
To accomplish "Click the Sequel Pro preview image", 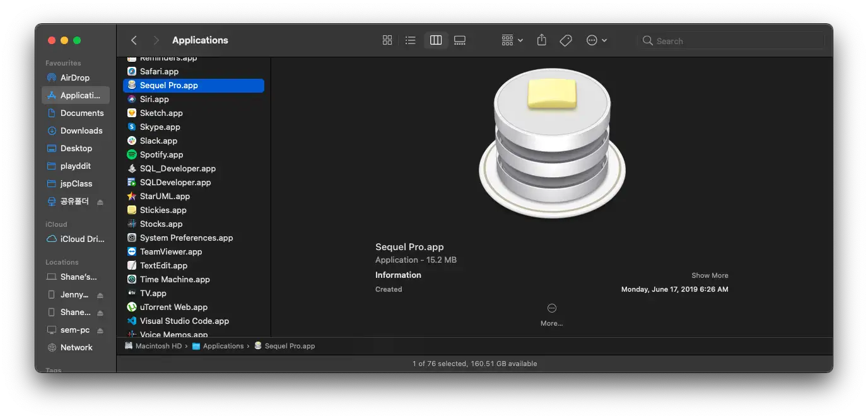I will pos(552,144).
